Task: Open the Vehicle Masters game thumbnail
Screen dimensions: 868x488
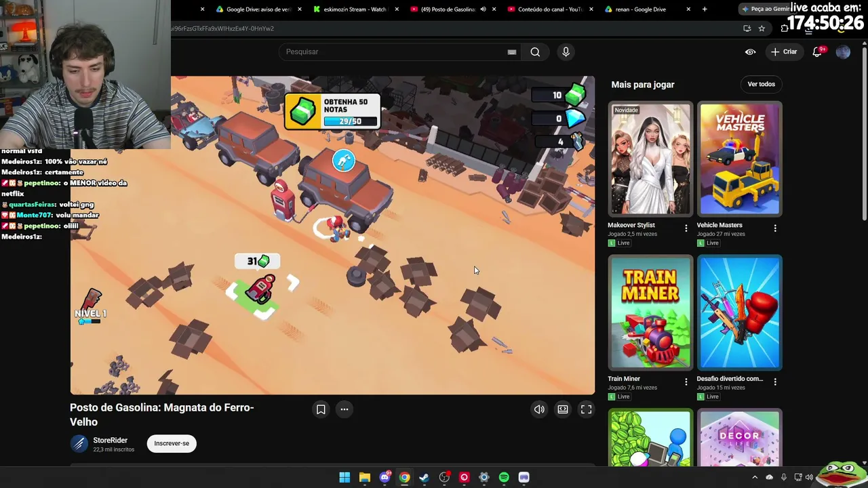Action: pos(739,159)
